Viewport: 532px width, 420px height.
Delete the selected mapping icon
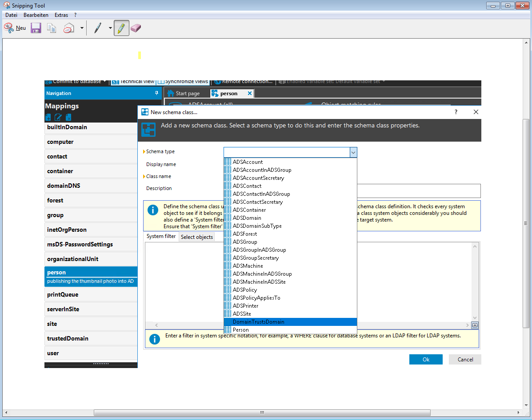(x=68, y=117)
